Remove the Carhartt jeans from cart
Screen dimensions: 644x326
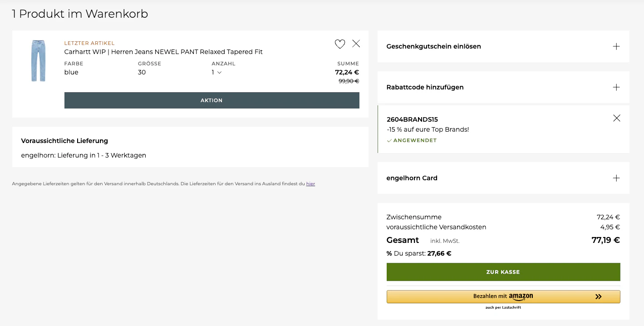coord(356,44)
